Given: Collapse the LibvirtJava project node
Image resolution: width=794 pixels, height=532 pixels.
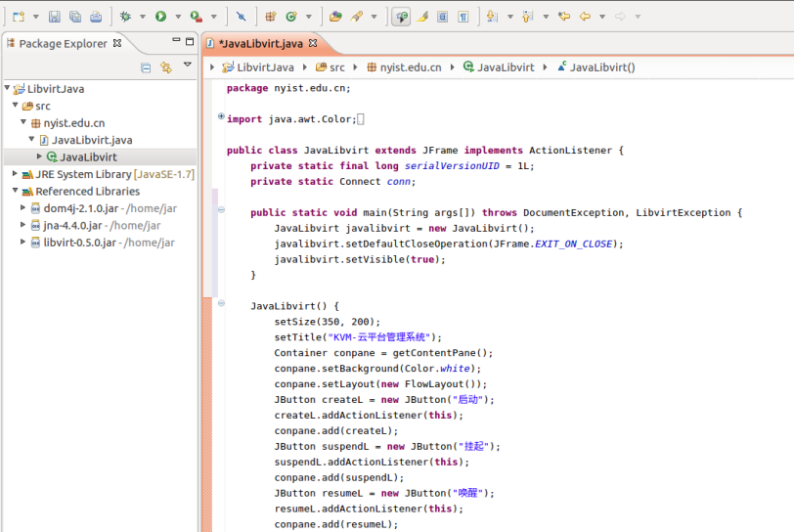Looking at the screenshot, I should point(7,88).
